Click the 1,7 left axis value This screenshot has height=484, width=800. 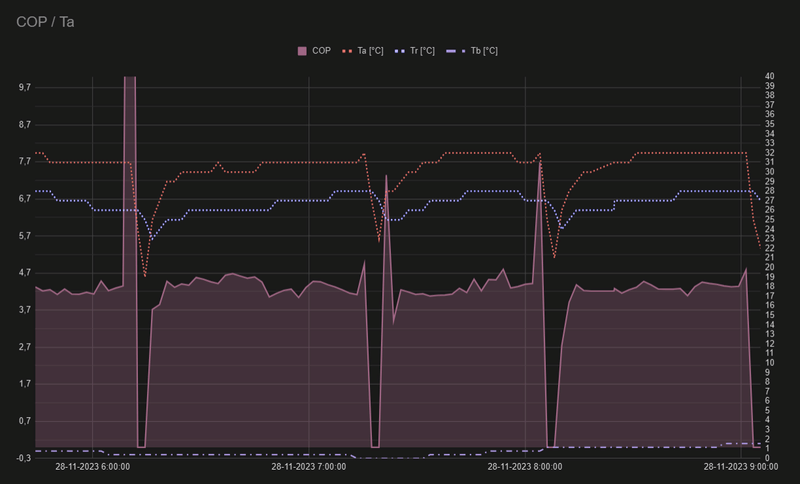(x=24, y=384)
